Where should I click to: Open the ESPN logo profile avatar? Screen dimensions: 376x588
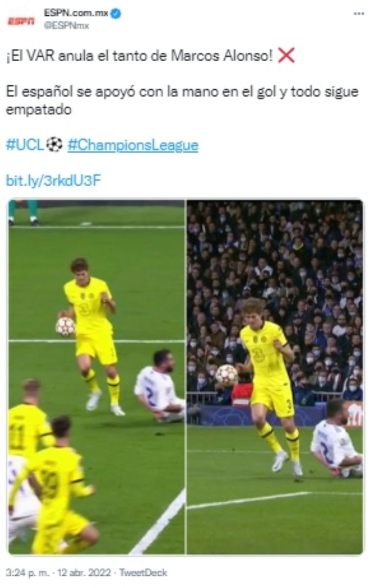(x=21, y=21)
